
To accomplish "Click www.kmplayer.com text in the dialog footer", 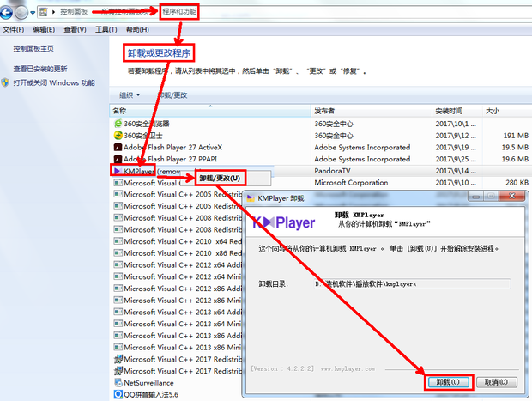I will coord(348,368).
